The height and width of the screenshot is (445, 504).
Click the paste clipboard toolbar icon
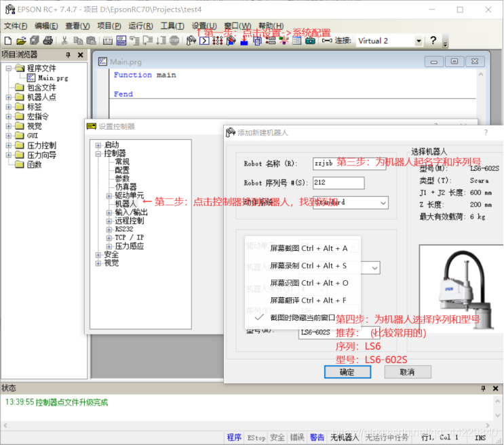pyautogui.click(x=92, y=41)
